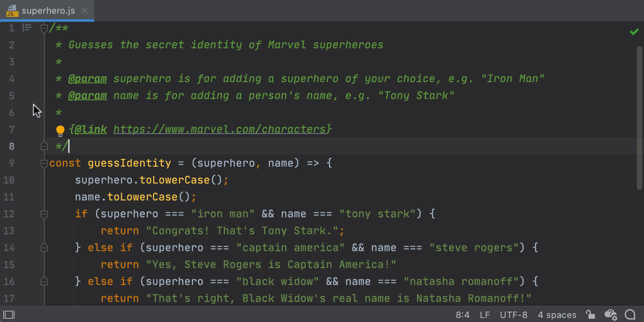Click the yellow intention bulb on line 7
The height and width of the screenshot is (322, 644).
[x=60, y=130]
